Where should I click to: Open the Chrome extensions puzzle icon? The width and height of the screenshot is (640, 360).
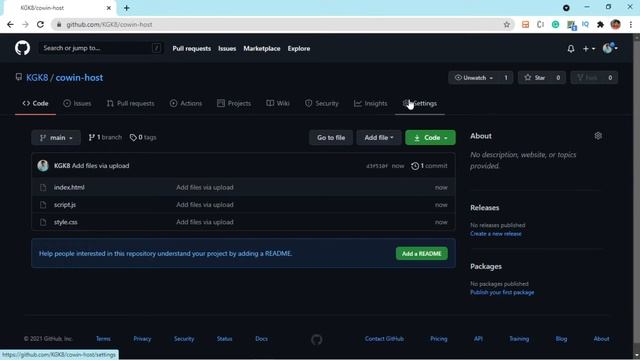click(600, 24)
